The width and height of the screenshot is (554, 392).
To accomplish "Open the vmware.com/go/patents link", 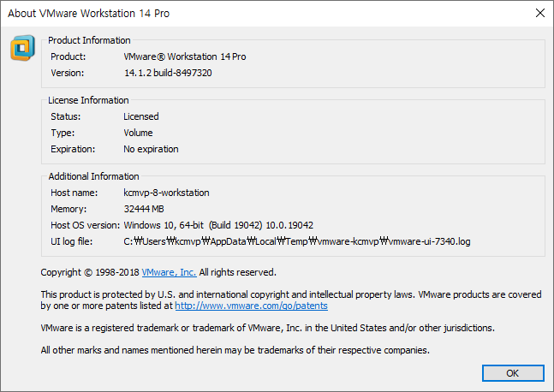I will [251, 306].
